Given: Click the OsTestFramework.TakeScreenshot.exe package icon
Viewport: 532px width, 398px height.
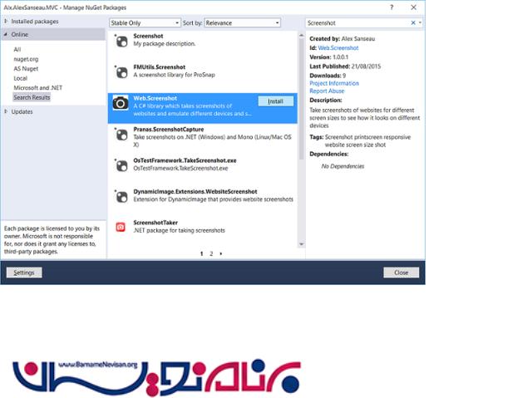Looking at the screenshot, I should pyautogui.click(x=121, y=165).
